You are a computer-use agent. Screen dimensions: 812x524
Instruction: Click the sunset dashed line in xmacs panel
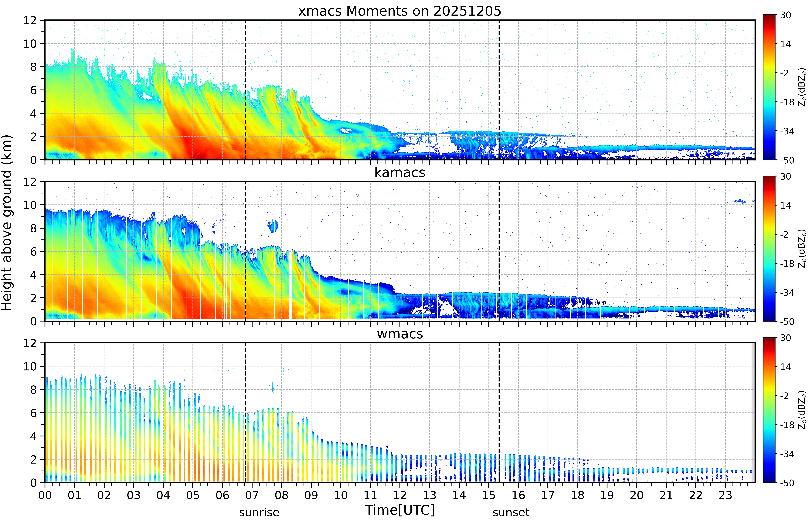[x=499, y=90]
